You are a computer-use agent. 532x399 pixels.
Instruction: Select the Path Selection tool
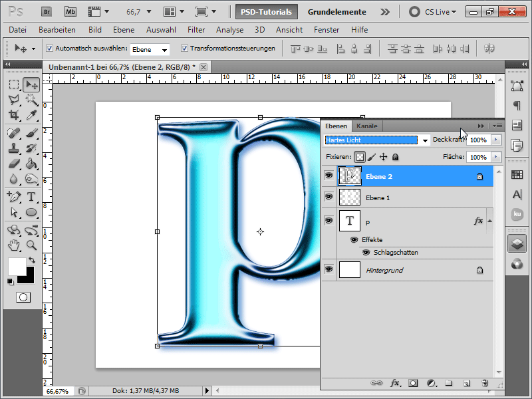pos(13,212)
